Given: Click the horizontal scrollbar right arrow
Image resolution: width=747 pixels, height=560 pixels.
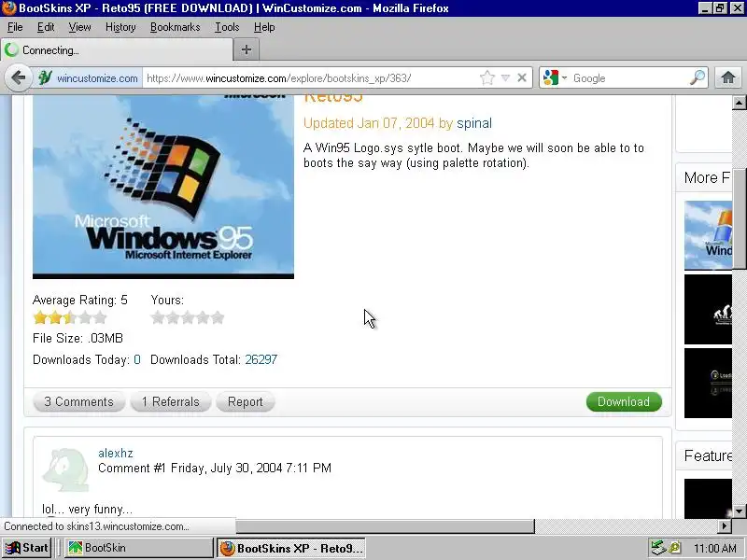Looking at the screenshot, I should tap(725, 525).
